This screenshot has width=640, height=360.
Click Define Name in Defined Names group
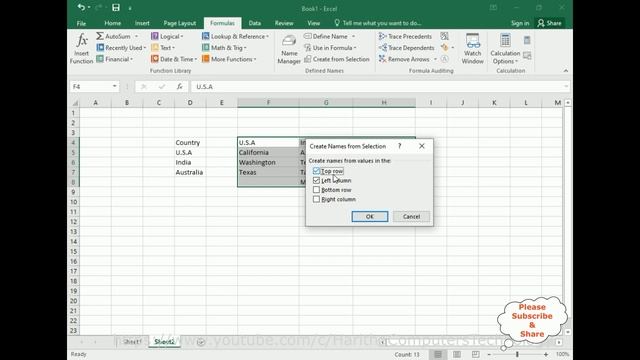[x=326, y=36]
